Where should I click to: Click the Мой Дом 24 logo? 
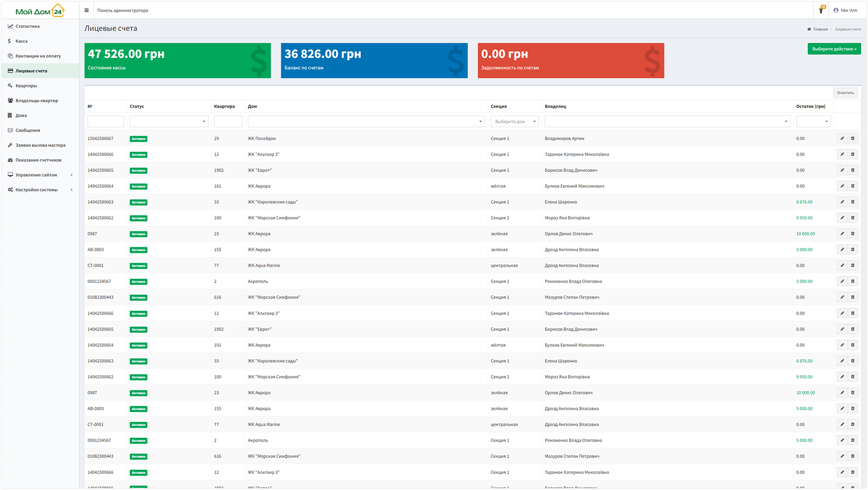click(x=40, y=11)
